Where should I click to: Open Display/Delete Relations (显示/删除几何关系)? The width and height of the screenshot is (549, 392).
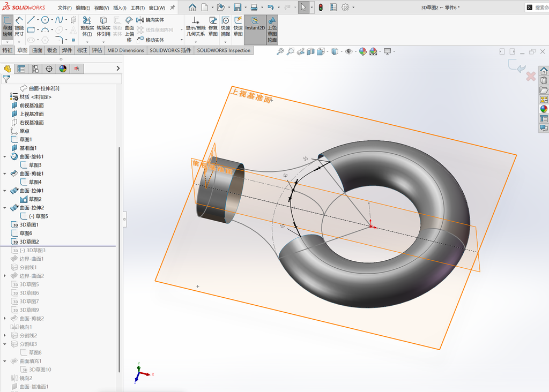(x=195, y=27)
